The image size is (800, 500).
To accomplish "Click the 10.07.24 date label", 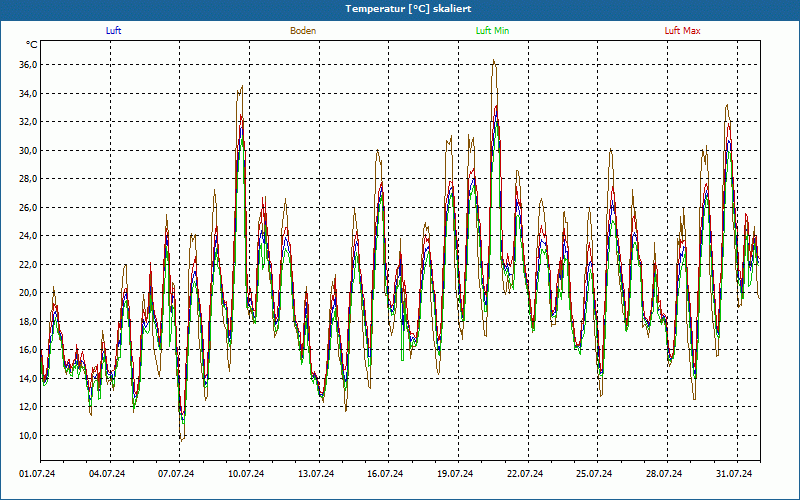I will coord(246,474).
